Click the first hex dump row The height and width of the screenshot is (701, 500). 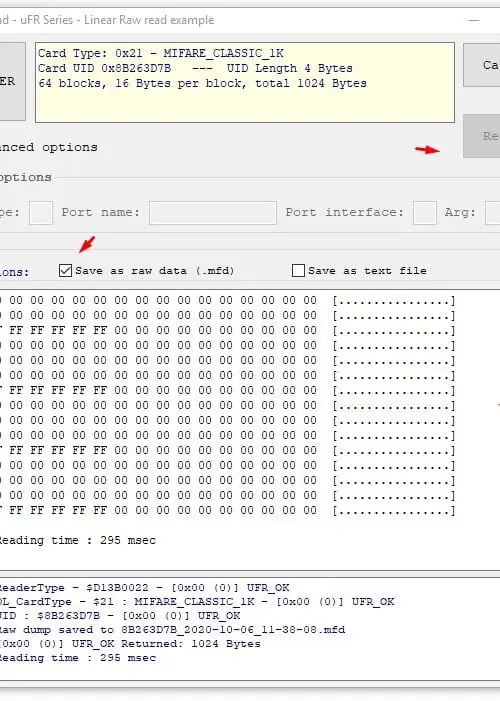[227, 300]
